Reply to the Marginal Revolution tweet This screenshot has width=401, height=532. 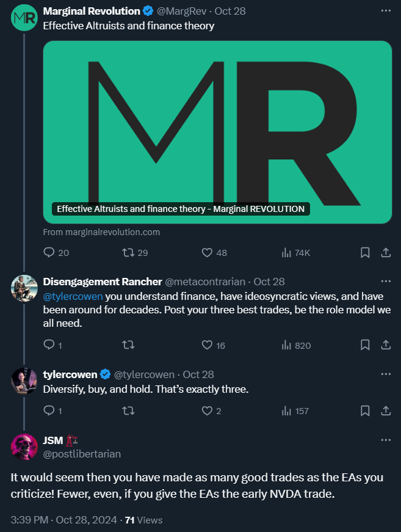50,252
